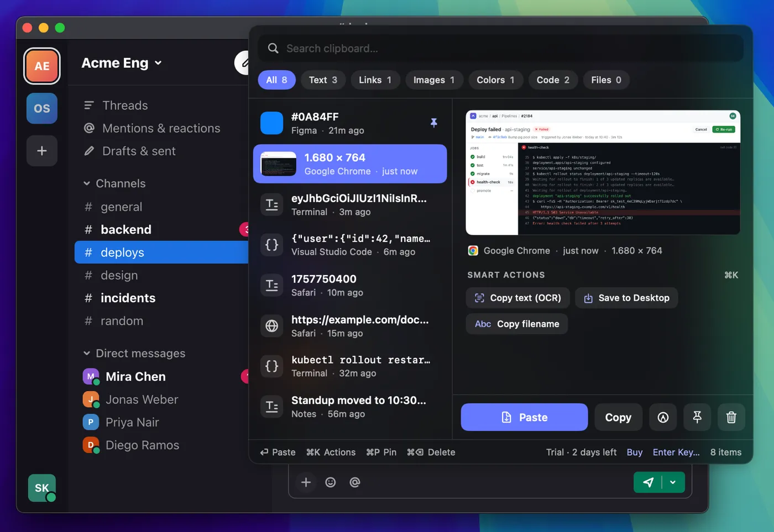The height and width of the screenshot is (532, 774).
Task: Click Diego Ramos's avatar in direct messages
Action: pyautogui.click(x=91, y=445)
